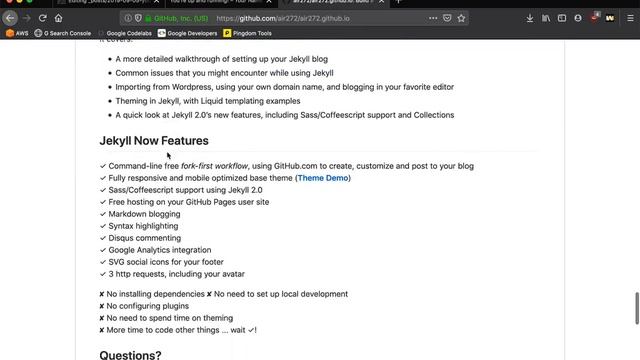Open the page actions ellipsis menu

[x=433, y=18]
